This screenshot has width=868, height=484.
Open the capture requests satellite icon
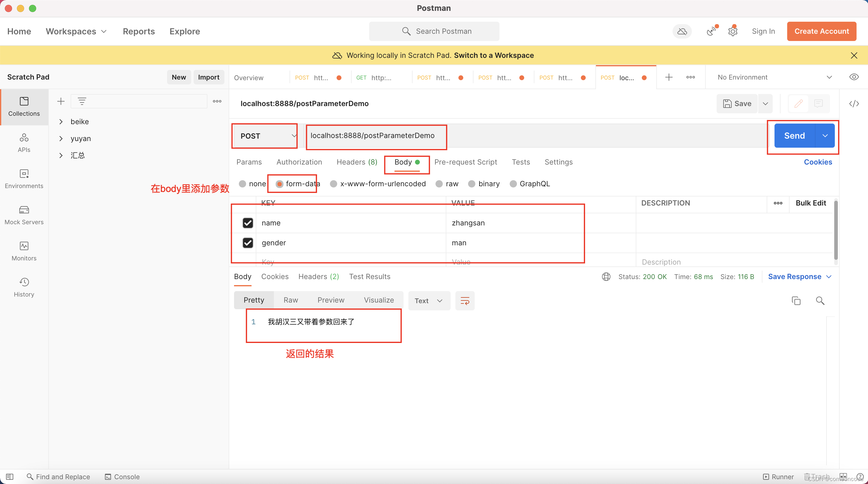coord(712,31)
